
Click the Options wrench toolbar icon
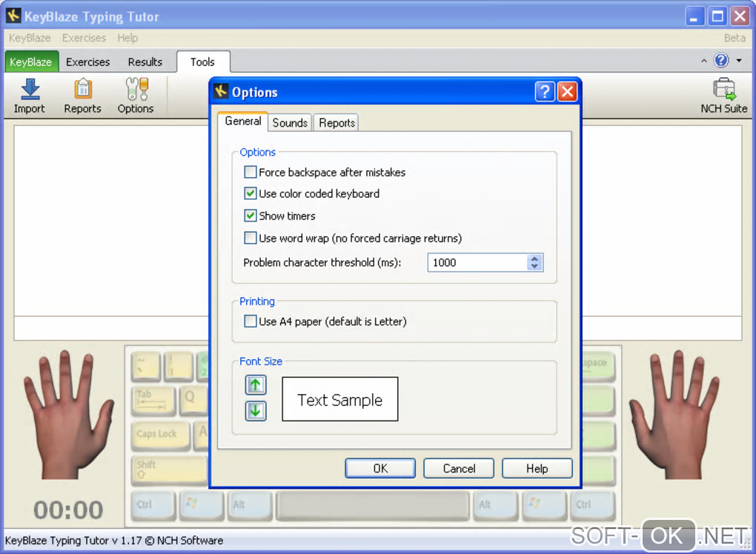point(136,96)
